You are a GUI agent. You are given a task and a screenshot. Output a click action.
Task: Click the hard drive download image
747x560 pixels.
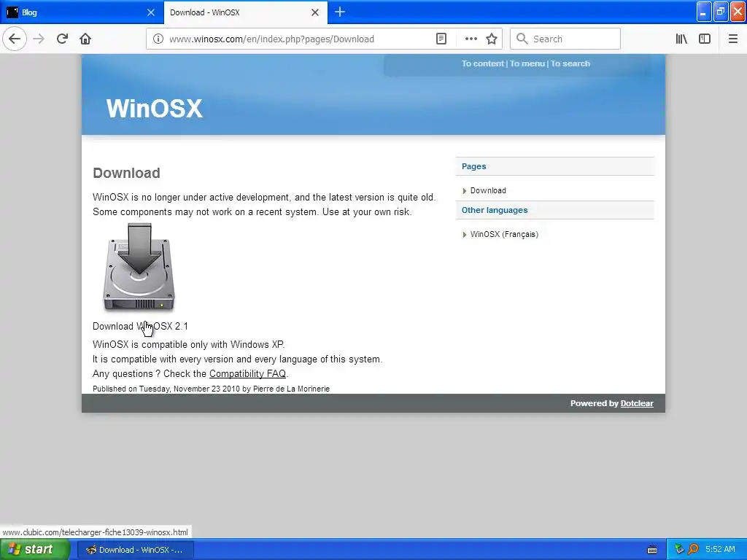click(x=139, y=267)
